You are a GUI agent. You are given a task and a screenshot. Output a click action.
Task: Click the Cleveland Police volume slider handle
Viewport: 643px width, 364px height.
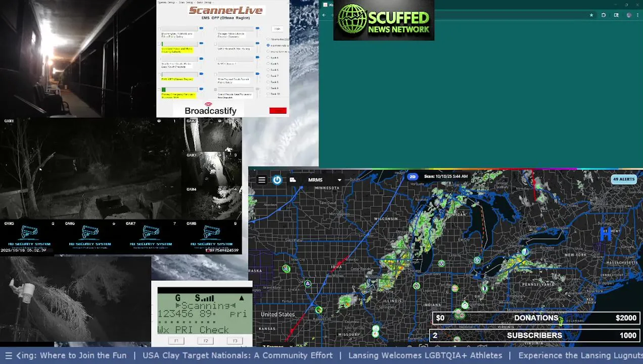pos(201,43)
